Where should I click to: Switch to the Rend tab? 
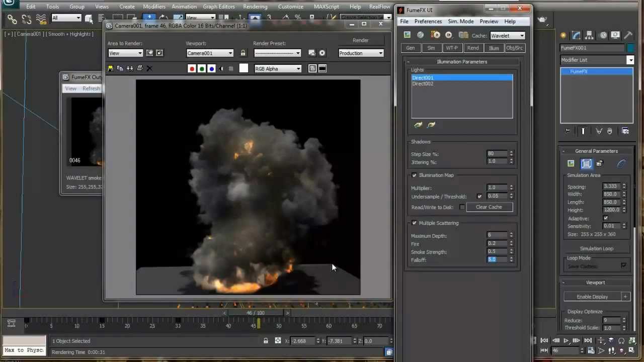[x=473, y=48]
